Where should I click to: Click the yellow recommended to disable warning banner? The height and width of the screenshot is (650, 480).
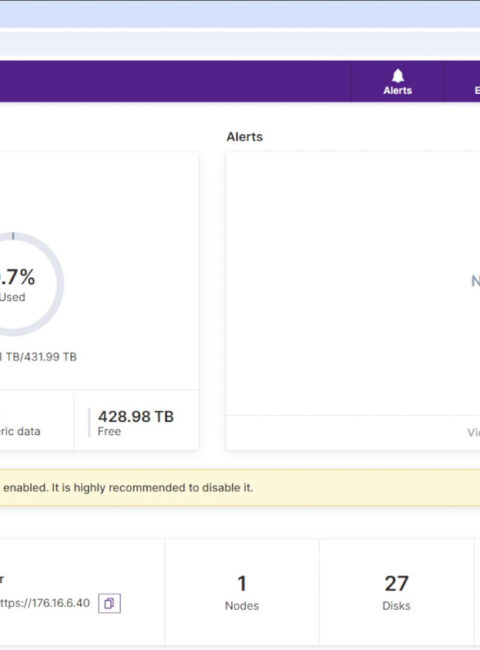(x=240, y=488)
